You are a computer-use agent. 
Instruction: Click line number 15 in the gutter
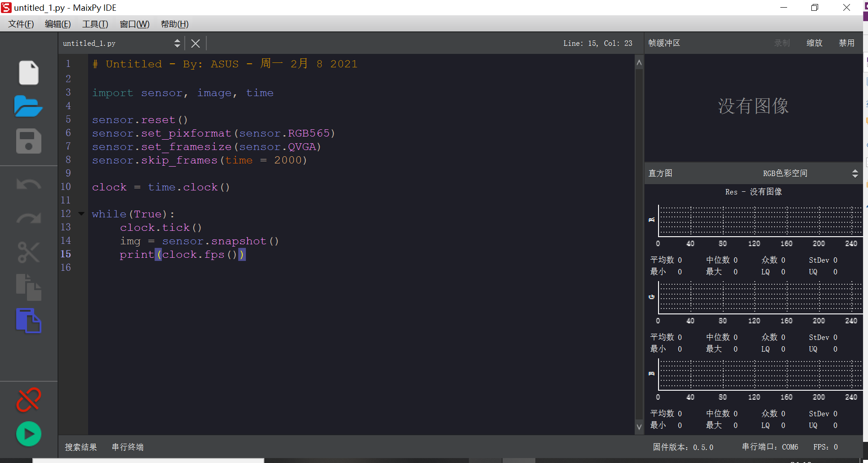[66, 254]
